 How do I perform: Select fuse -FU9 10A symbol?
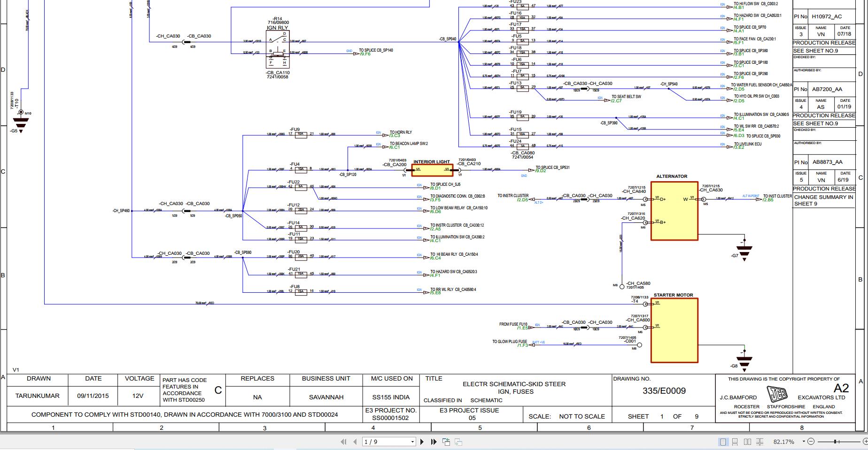(x=301, y=134)
